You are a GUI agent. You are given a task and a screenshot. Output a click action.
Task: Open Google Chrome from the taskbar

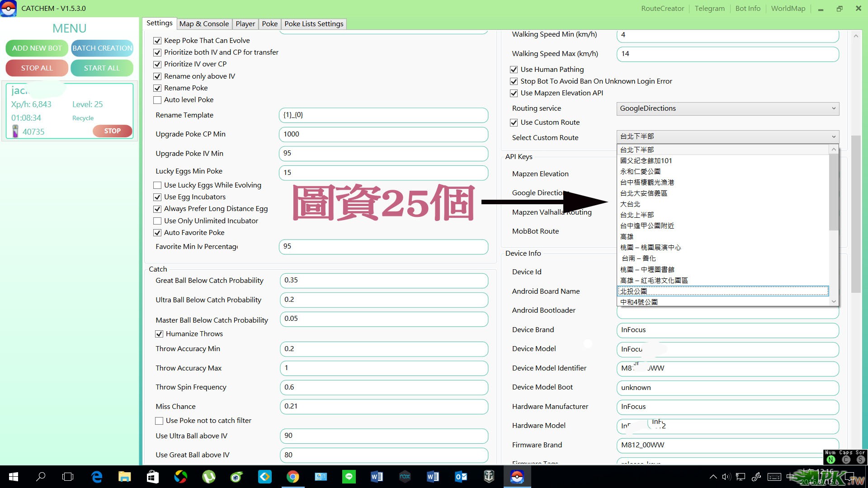(293, 477)
